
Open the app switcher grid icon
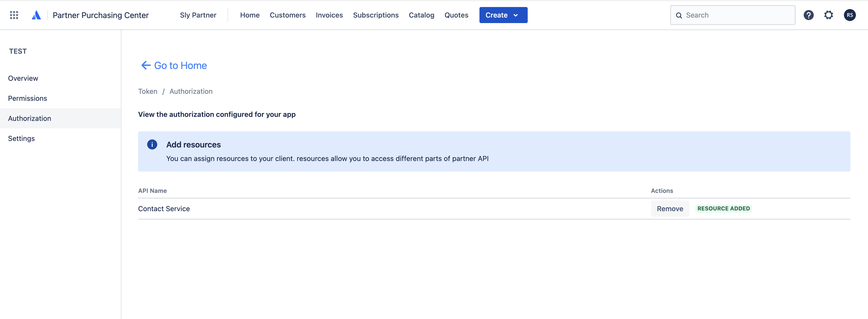(x=14, y=15)
